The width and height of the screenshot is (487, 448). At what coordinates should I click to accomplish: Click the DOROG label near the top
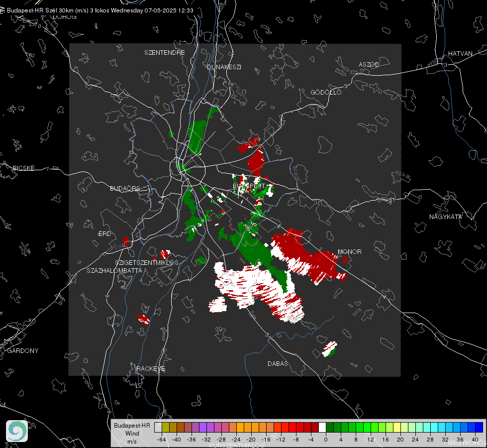pos(64,17)
